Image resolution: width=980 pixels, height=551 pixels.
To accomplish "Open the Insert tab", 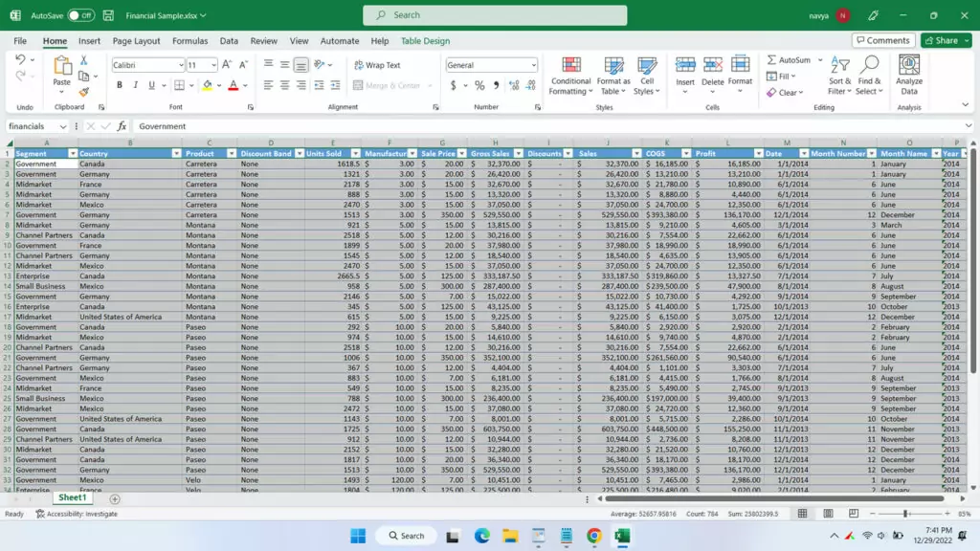I will 89,40.
